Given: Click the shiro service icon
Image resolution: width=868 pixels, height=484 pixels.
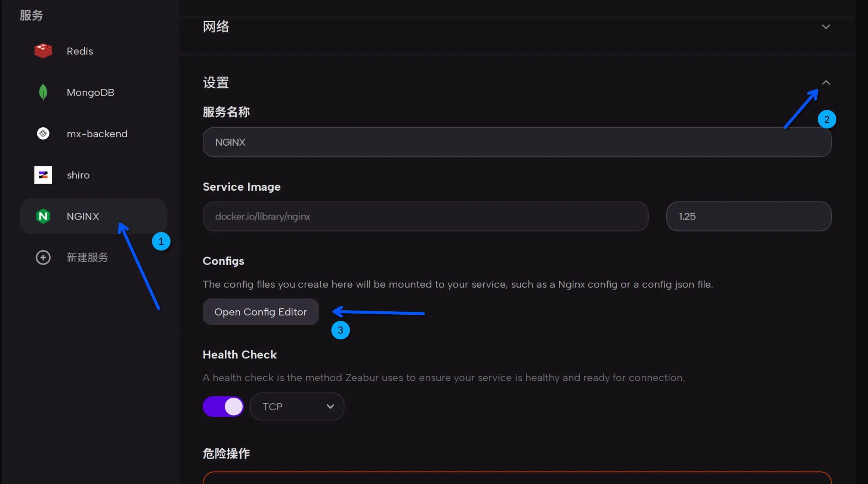Looking at the screenshot, I should tap(43, 175).
